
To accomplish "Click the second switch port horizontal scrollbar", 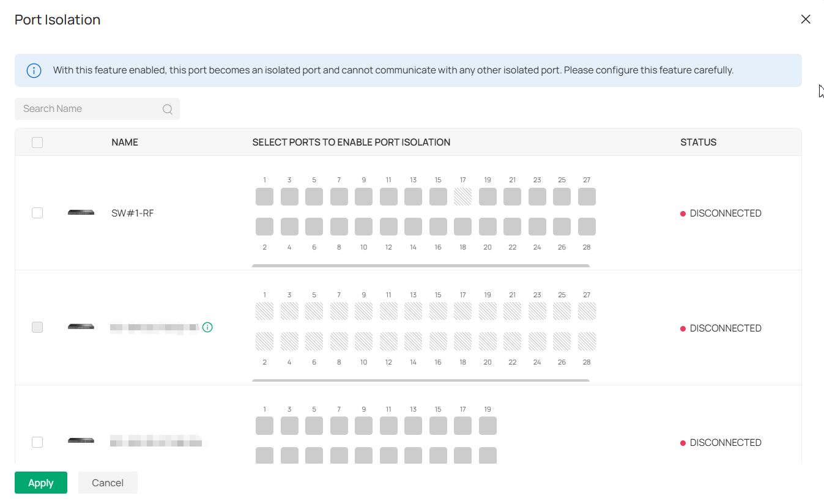I will point(421,380).
